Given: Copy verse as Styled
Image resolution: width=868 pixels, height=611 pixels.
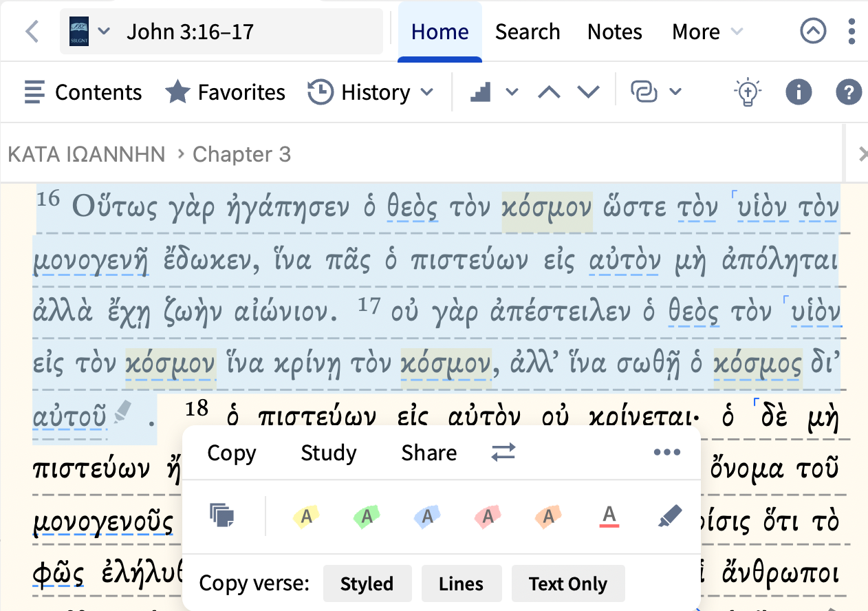Looking at the screenshot, I should click(367, 584).
